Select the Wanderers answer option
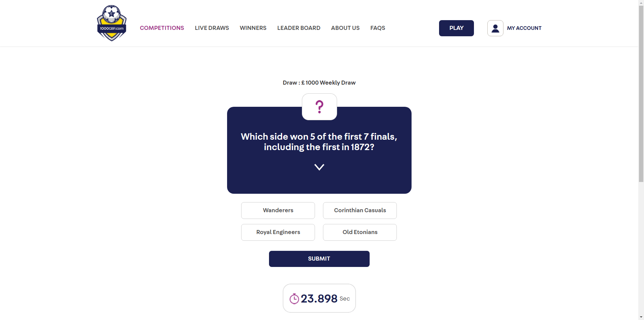The width and height of the screenshot is (644, 320). pyautogui.click(x=278, y=211)
